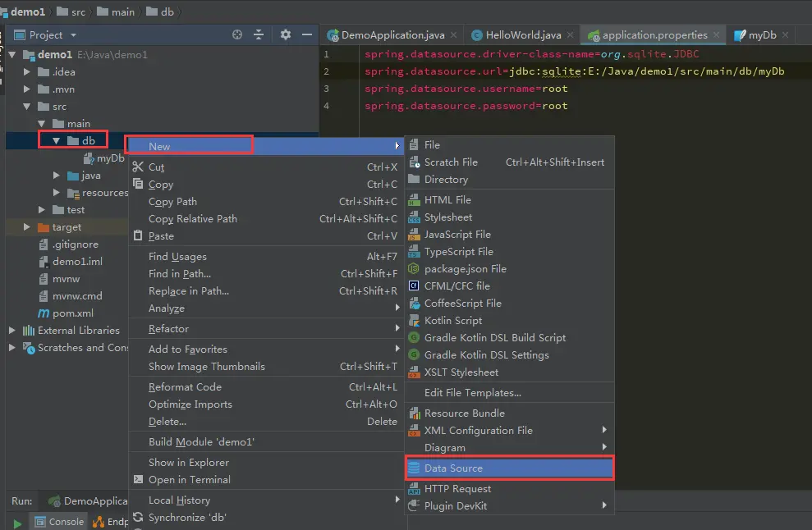Click the locate/scroll-from-source target icon
Screen dimensions: 812x530
tap(236, 34)
